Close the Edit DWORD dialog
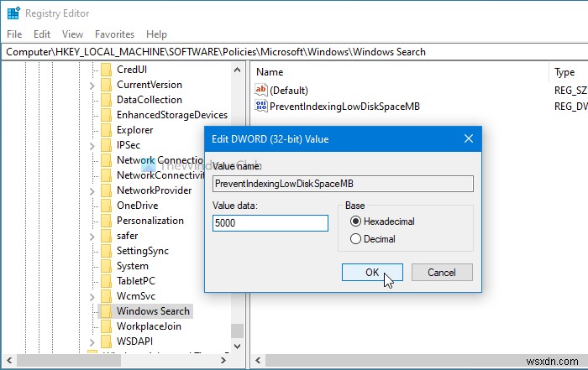This screenshot has height=370, width=588. [x=469, y=139]
